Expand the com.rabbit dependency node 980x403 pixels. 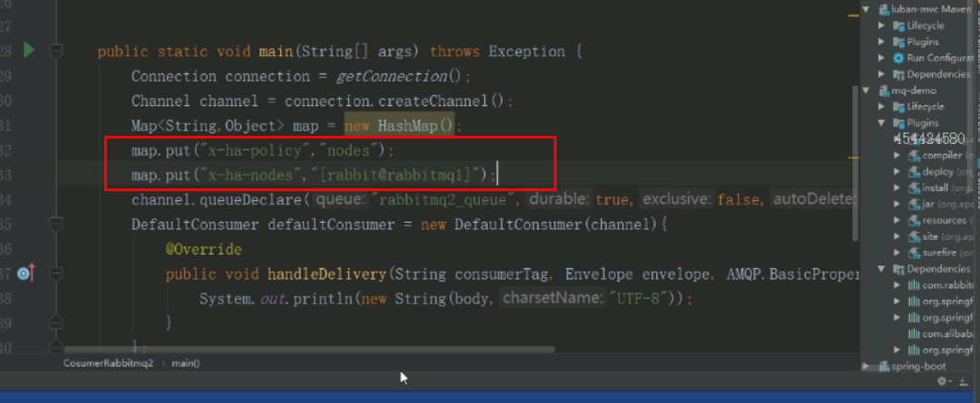(x=898, y=285)
